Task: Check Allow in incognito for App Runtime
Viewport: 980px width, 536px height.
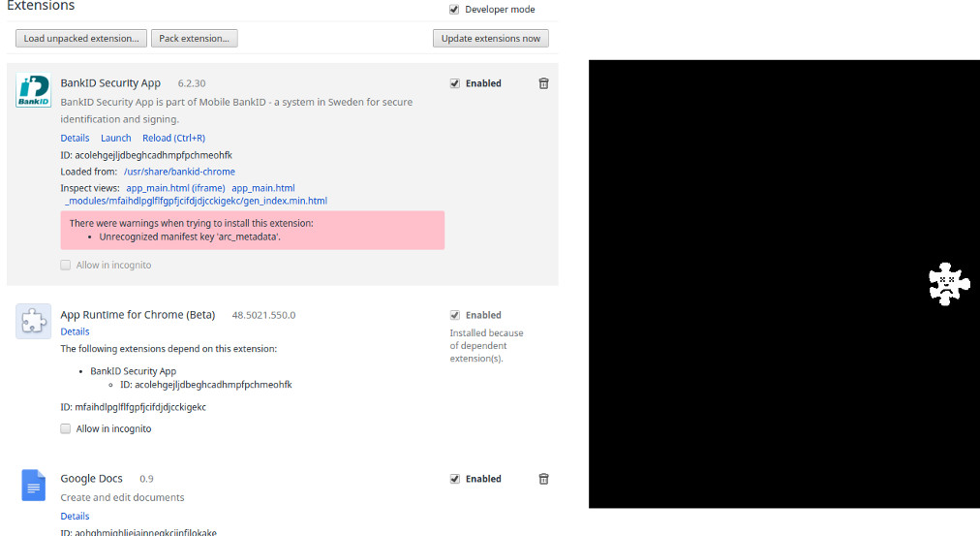Action: tap(66, 429)
